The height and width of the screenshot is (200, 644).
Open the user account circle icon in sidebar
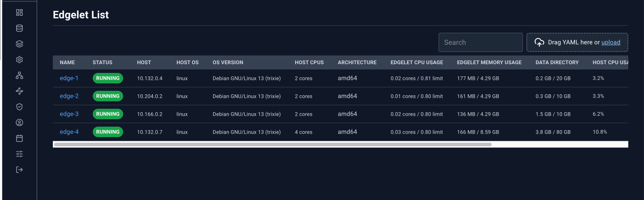(x=19, y=122)
